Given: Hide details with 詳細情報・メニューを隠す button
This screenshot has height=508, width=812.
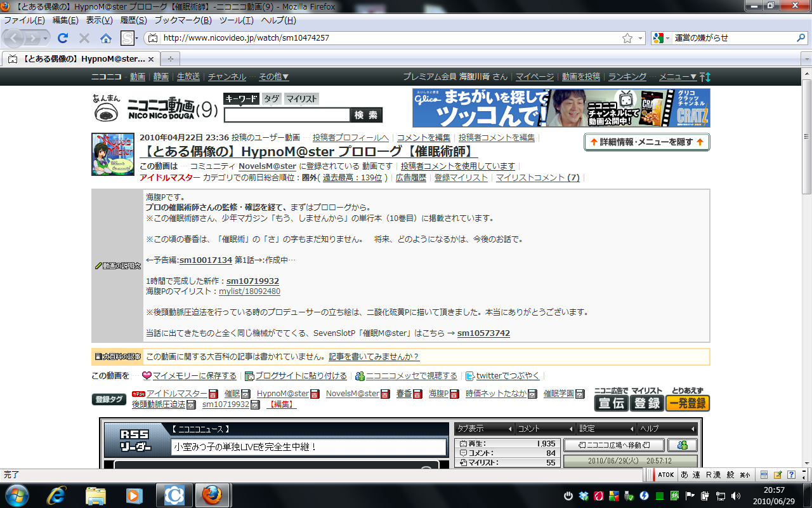Looking at the screenshot, I should point(646,142).
